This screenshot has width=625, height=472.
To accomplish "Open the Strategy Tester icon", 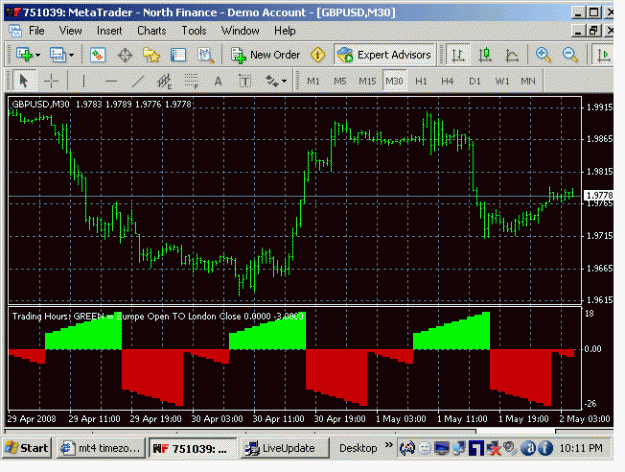I will coord(206,55).
